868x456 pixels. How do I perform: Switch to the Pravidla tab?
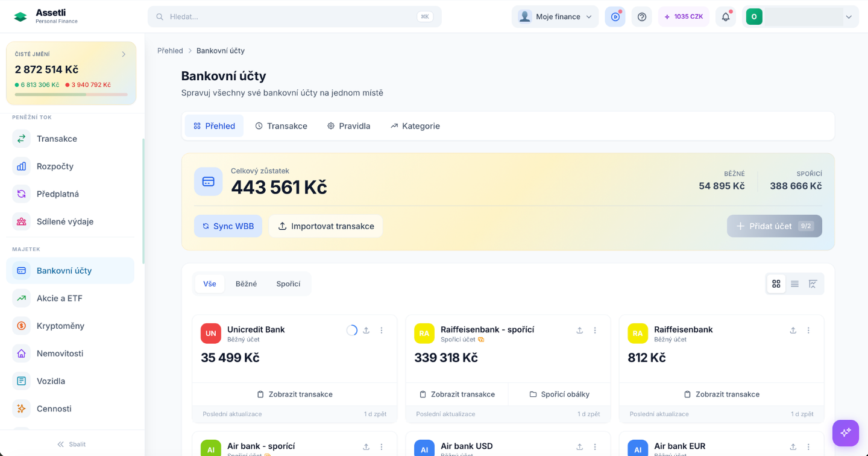click(x=348, y=126)
